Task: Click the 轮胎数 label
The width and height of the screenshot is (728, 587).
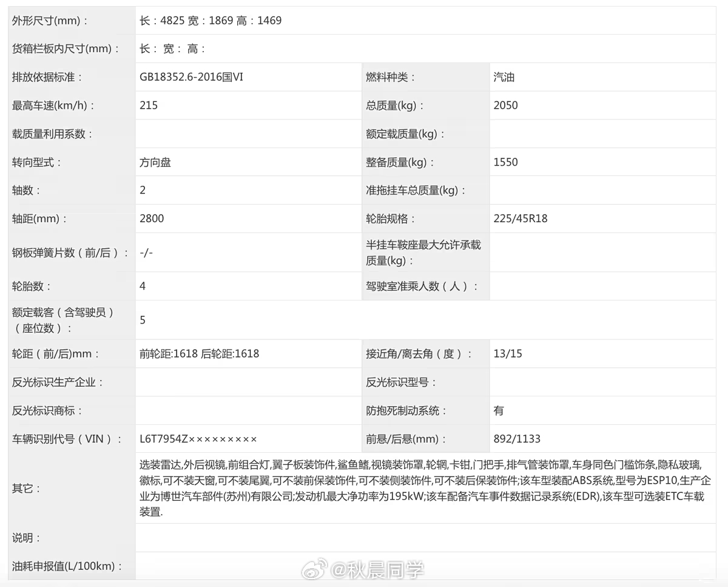Action: click(32, 286)
